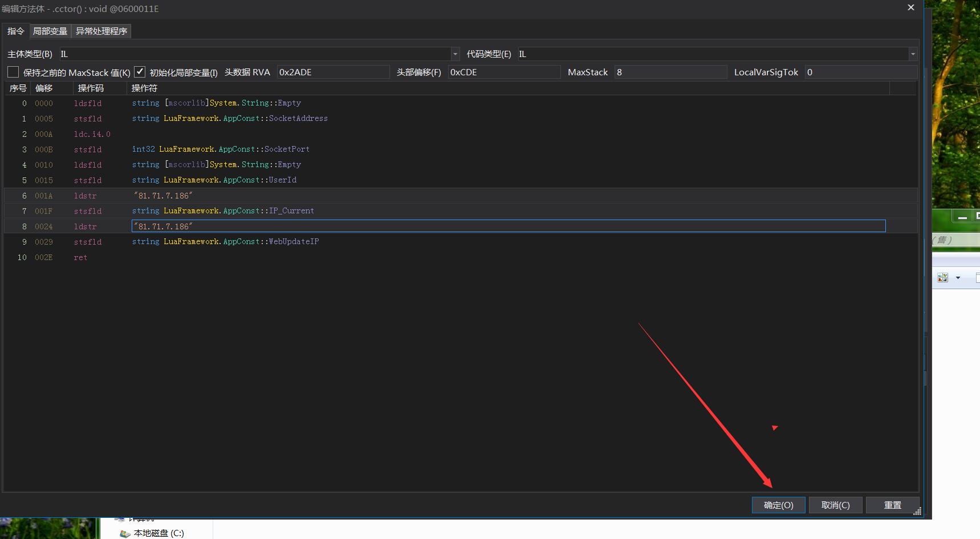Image resolution: width=980 pixels, height=539 pixels.
Task: Expand the 主体类型 dropdown
Action: [x=455, y=54]
